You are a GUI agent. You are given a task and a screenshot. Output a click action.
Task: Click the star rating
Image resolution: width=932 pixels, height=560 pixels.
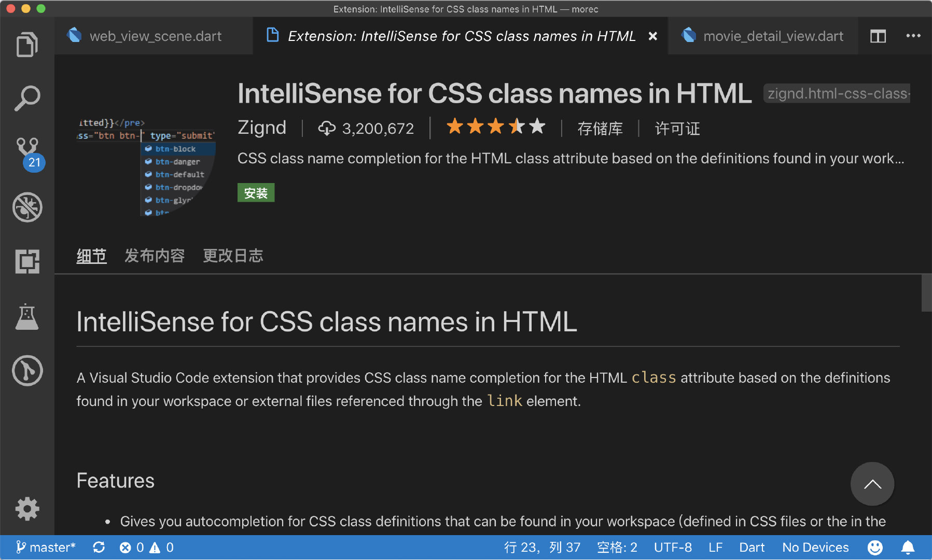496,127
